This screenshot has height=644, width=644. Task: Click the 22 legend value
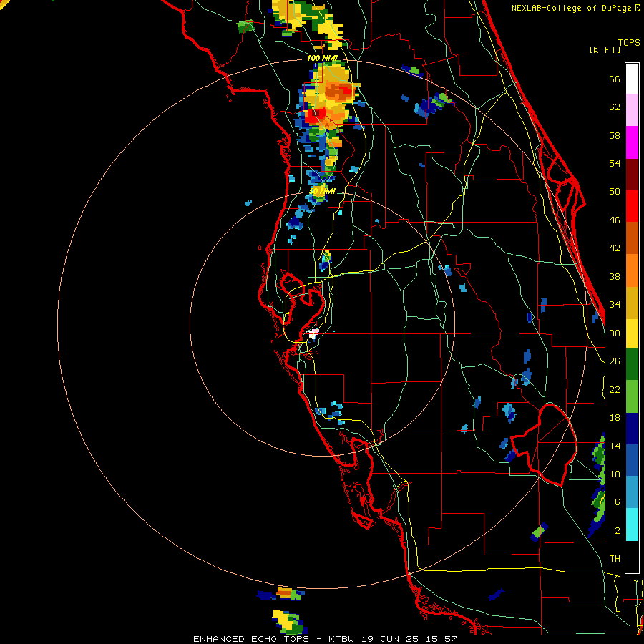pos(615,390)
